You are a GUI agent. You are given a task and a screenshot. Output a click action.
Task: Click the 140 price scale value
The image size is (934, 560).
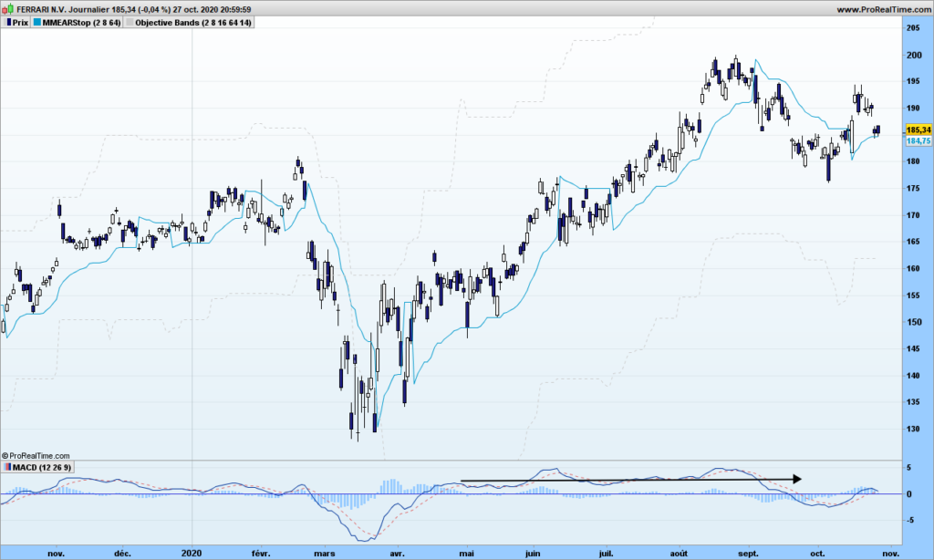click(912, 376)
